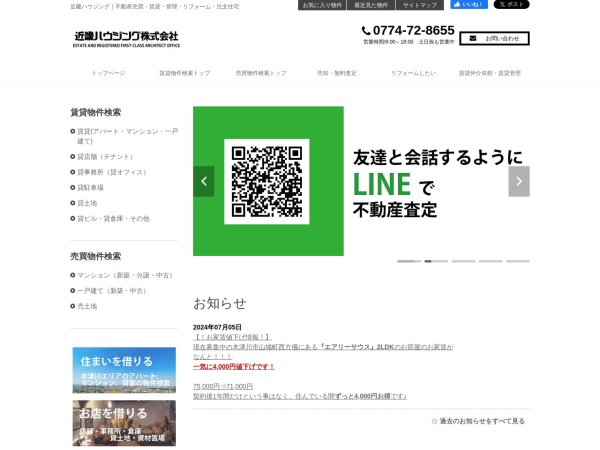Select the third carousel slide indicator
Image resolution: width=600 pixels, height=450 pixels.
click(463, 261)
